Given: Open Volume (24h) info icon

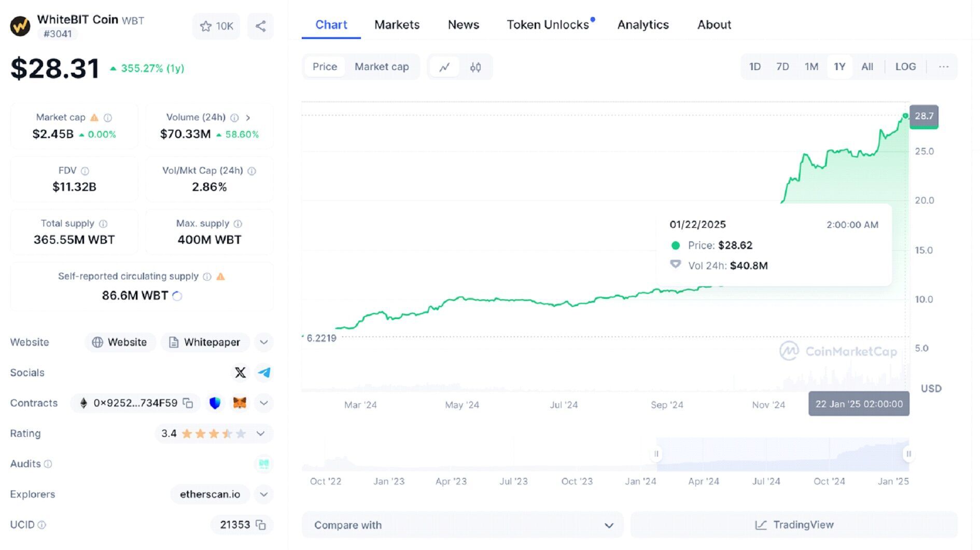Looking at the screenshot, I should 234,118.
